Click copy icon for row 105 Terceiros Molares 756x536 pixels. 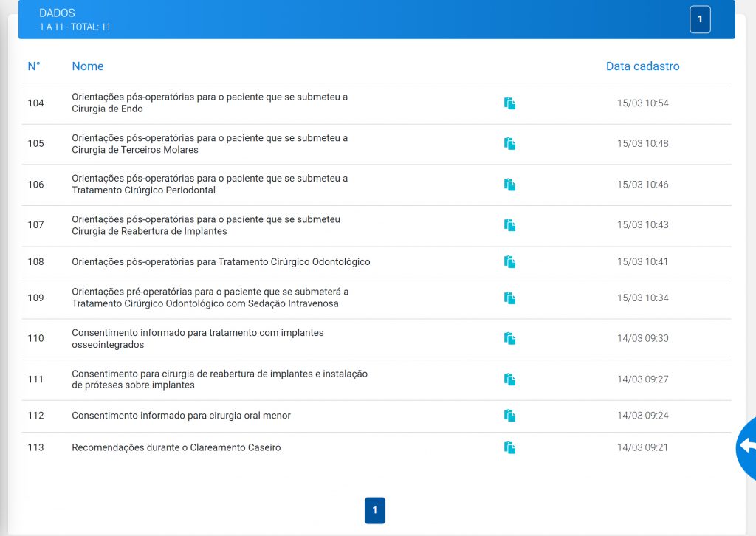point(509,144)
